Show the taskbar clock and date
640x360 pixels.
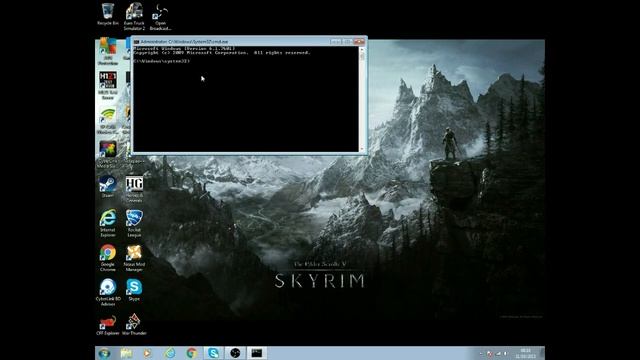pos(526,353)
